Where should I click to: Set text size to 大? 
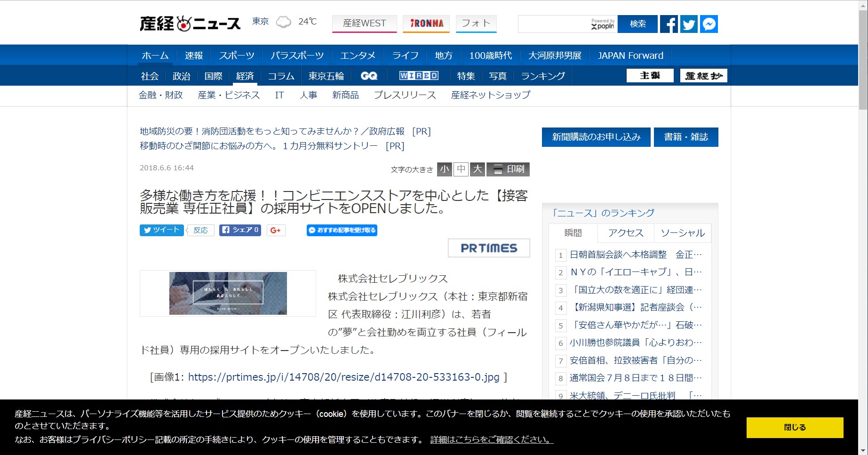point(478,169)
